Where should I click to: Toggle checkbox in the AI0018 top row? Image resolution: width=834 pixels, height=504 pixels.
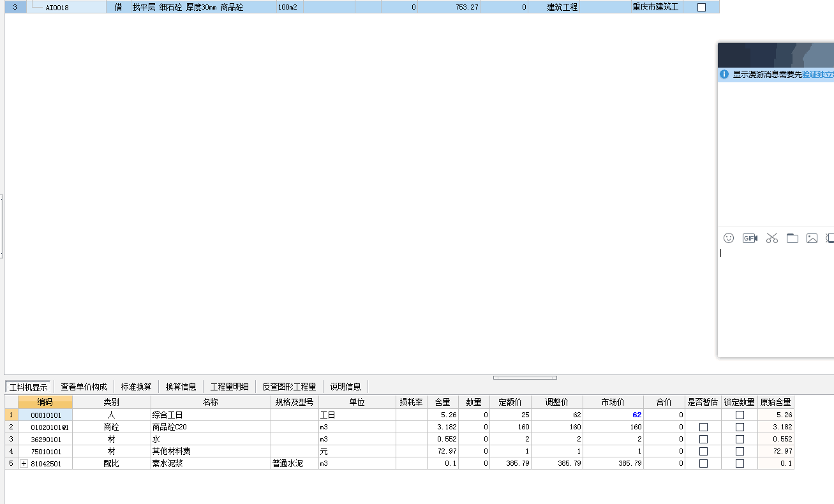pyautogui.click(x=701, y=8)
